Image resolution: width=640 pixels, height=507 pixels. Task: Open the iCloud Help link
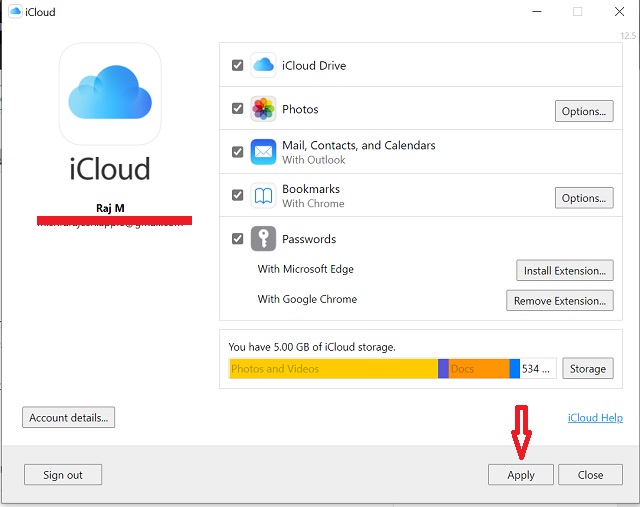click(595, 418)
